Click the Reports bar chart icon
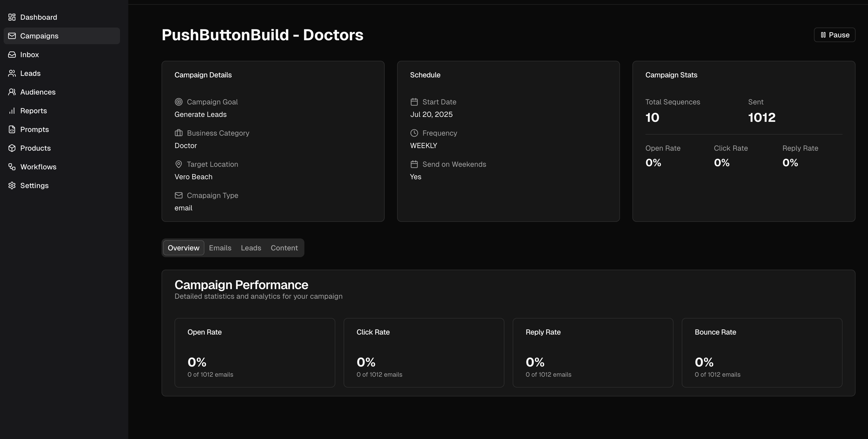The height and width of the screenshot is (439, 868). coord(12,110)
